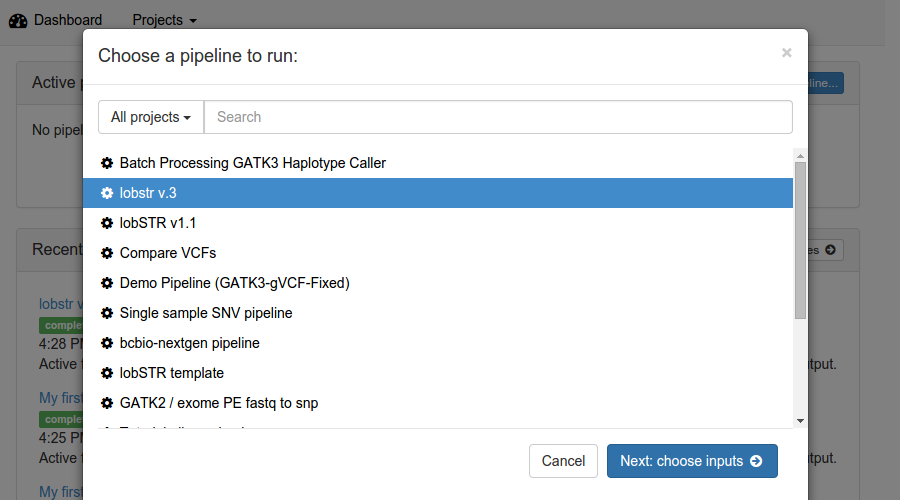Select Single sample SNV pipeline
The width and height of the screenshot is (900, 500).
pyautogui.click(x=438, y=313)
